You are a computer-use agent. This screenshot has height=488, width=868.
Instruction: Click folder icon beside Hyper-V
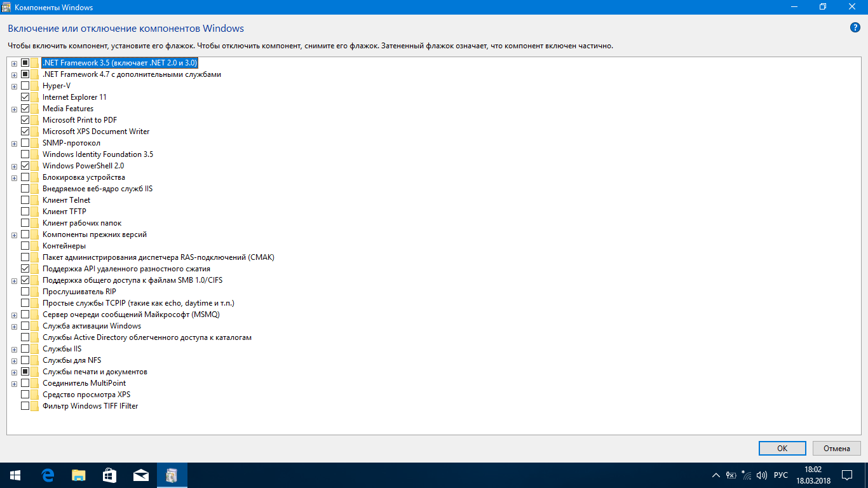click(34, 86)
